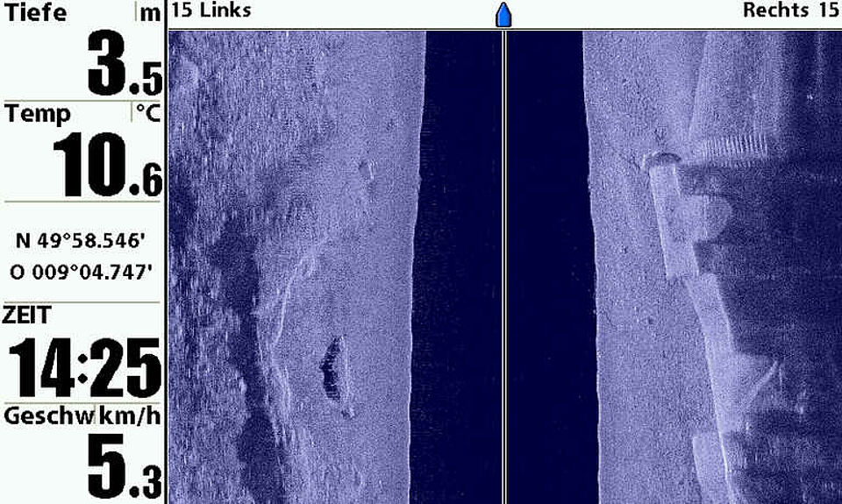This screenshot has width=842, height=504.
Task: Click the "Temp" label
Action: pyautogui.click(x=38, y=114)
